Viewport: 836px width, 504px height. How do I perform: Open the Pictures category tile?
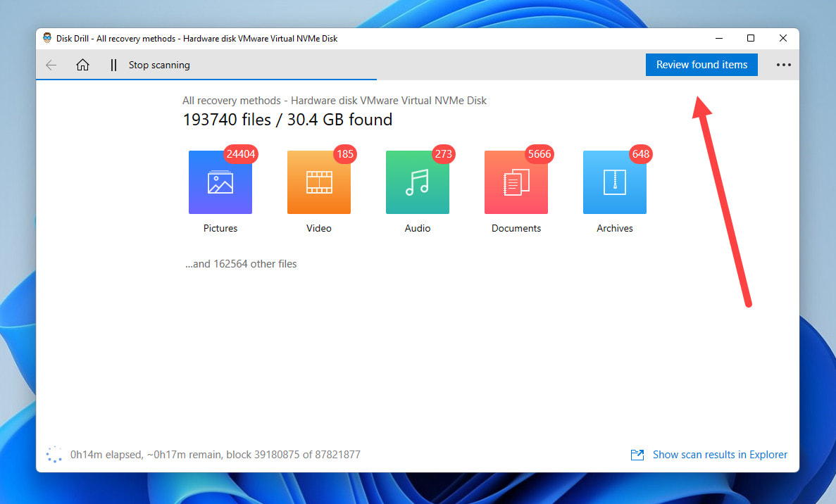220,182
